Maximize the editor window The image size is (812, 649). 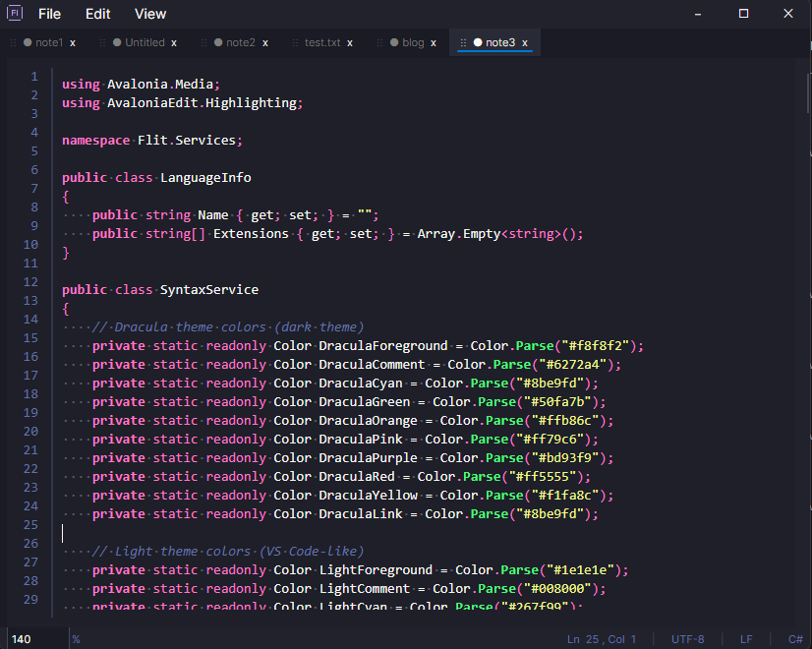(x=743, y=14)
